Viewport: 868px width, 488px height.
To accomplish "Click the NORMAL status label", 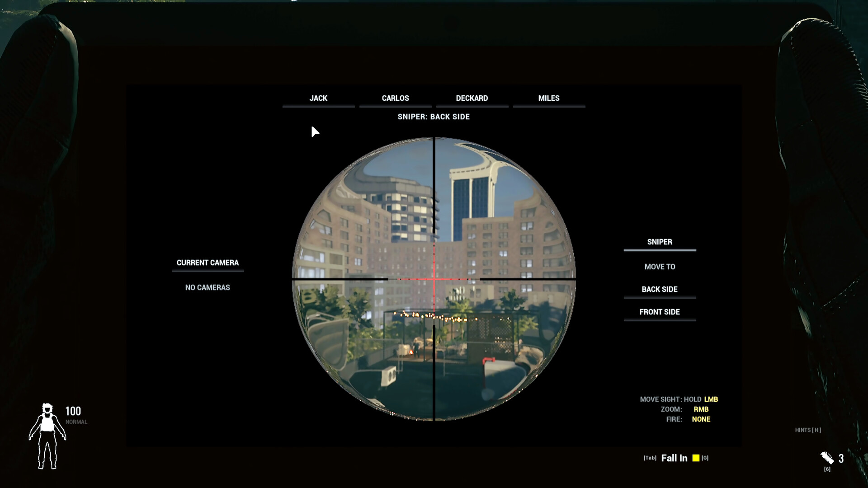I will pyautogui.click(x=76, y=422).
